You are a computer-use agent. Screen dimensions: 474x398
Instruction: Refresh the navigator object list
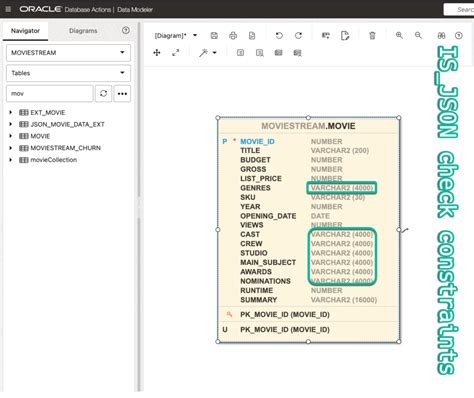pyautogui.click(x=103, y=94)
